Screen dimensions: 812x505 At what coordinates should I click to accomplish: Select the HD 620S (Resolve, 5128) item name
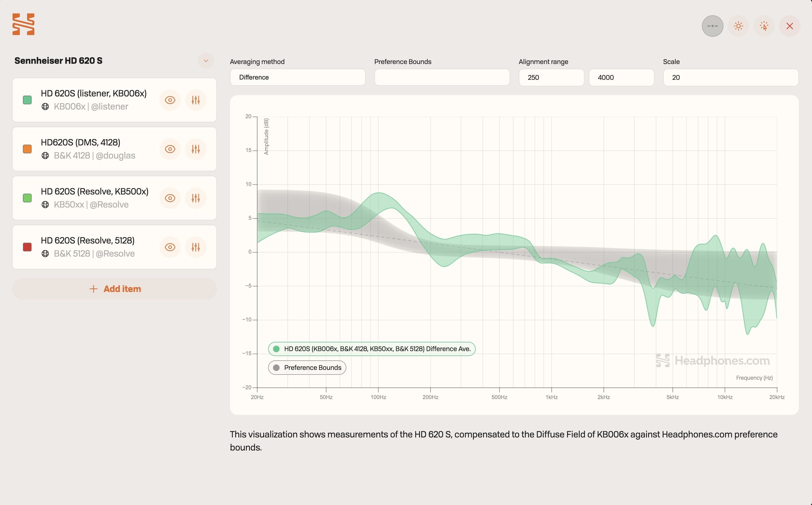pyautogui.click(x=87, y=241)
